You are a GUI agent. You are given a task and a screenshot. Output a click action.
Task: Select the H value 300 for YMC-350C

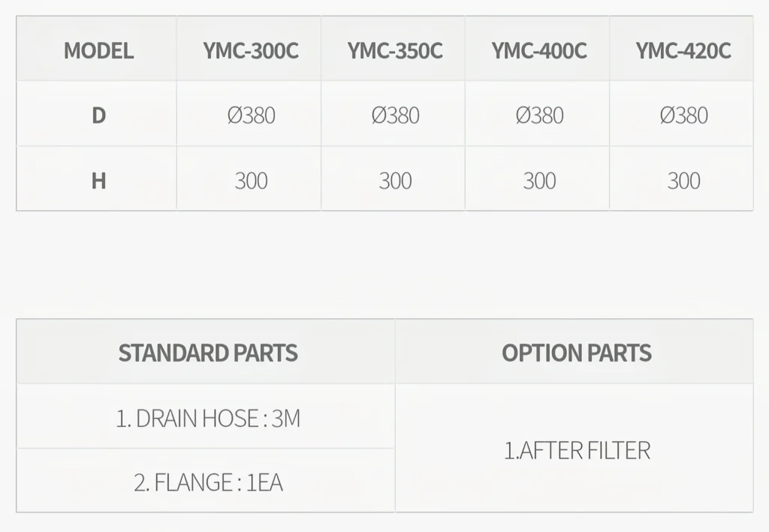tap(395, 181)
